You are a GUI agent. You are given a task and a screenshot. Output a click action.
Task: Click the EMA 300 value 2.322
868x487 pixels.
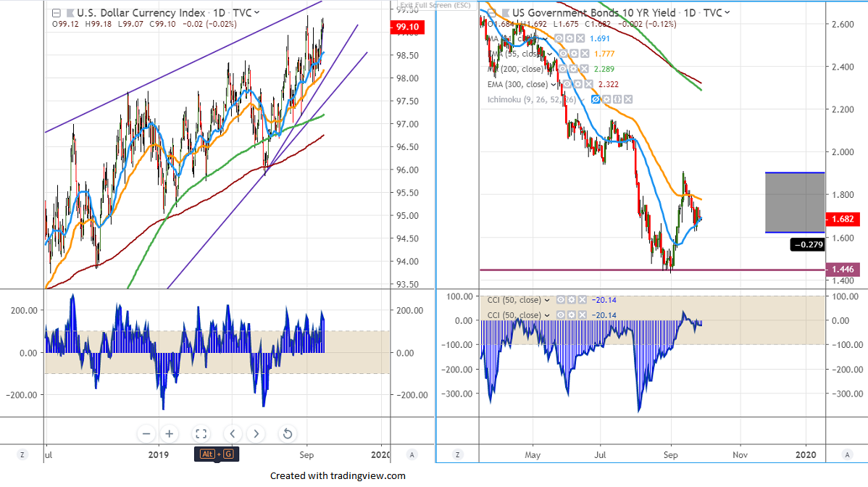609,84
